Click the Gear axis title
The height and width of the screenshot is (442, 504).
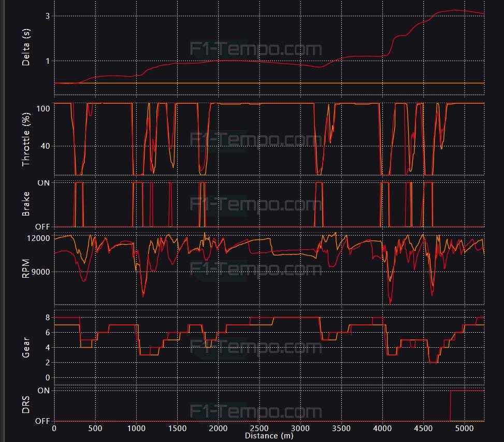point(26,348)
